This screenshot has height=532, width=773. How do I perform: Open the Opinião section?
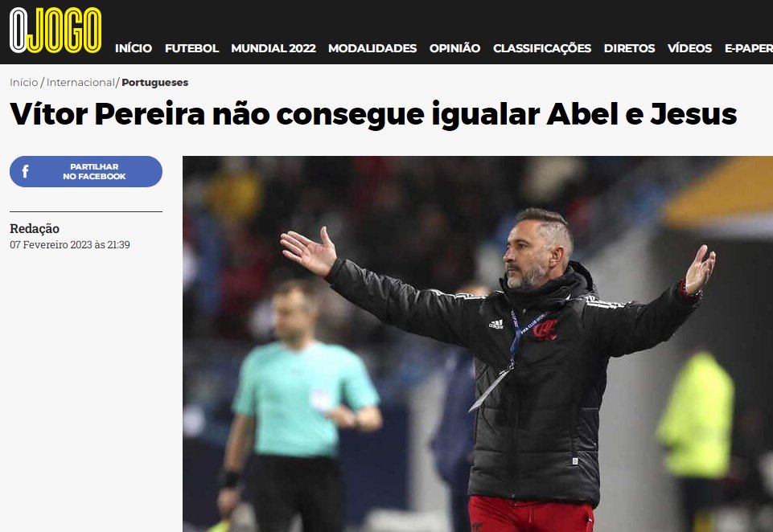tap(454, 48)
